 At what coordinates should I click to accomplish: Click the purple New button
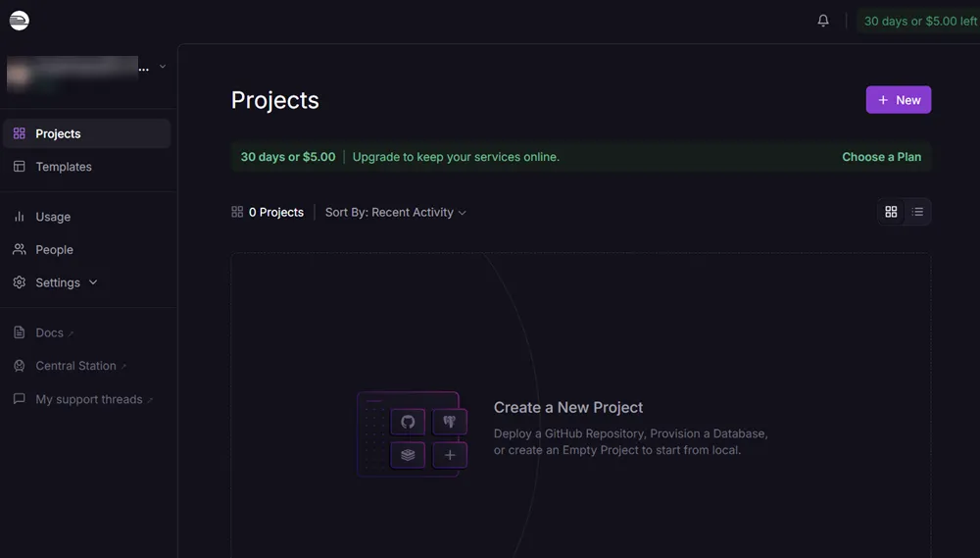898,99
